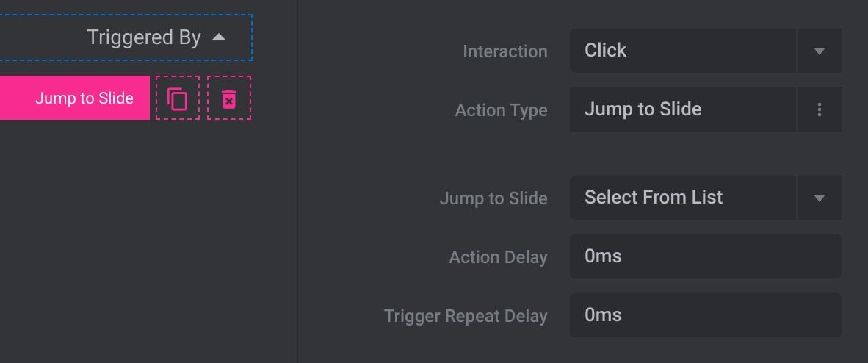868x363 pixels.
Task: Open Action Type three-dot options menu
Action: [820, 109]
